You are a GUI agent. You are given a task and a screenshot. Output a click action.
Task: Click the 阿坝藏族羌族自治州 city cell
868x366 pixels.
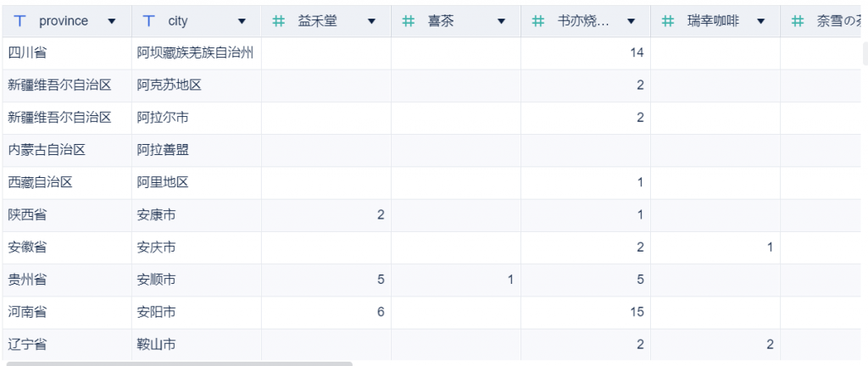(197, 53)
